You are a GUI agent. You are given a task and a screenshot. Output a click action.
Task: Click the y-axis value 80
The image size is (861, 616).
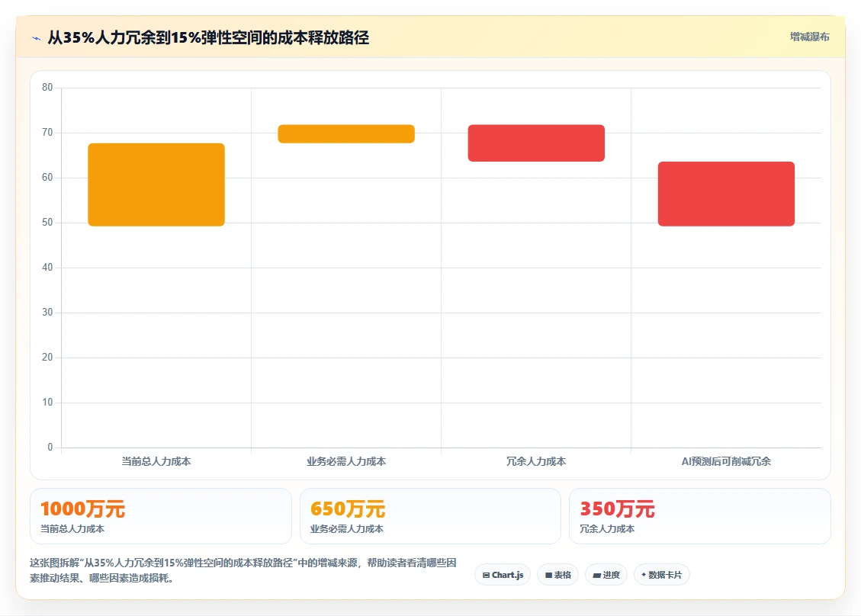(47, 88)
